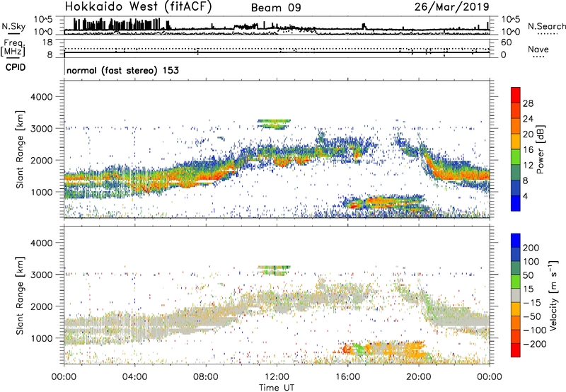Click the '16' power colorbar tick

click(x=528, y=150)
